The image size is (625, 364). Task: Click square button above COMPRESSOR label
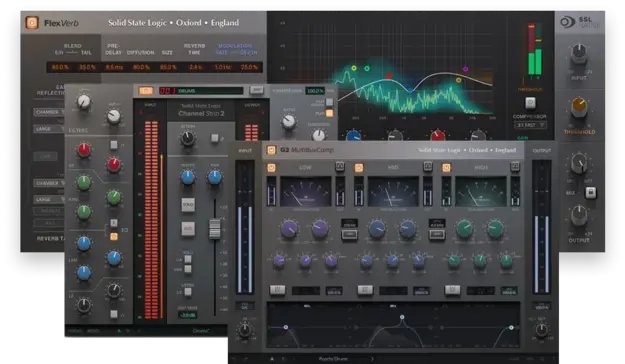[x=530, y=103]
